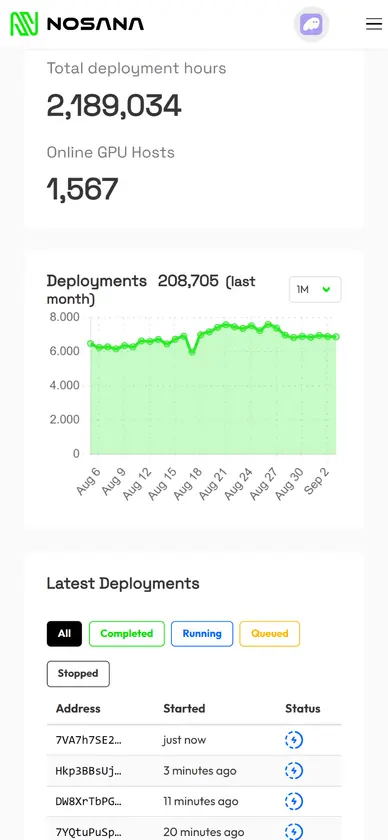Image resolution: width=388 pixels, height=840 pixels.
Task: Click '20 minutes ago' started cell
Action: click(x=204, y=832)
